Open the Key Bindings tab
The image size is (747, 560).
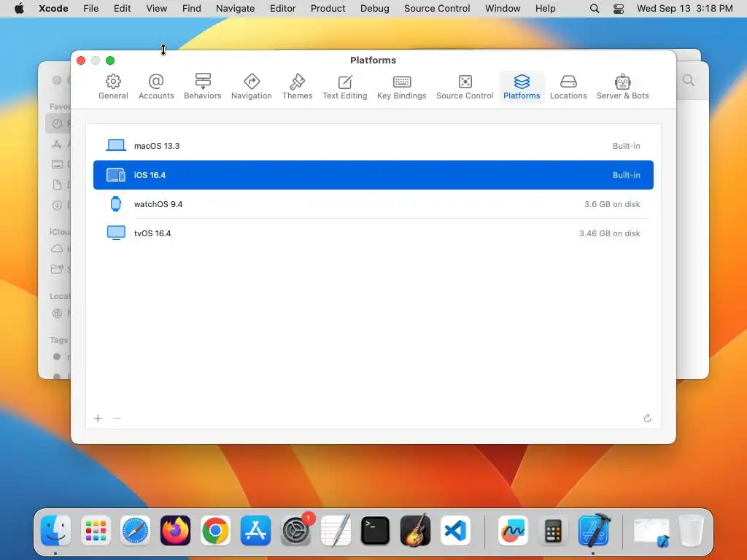(x=402, y=87)
